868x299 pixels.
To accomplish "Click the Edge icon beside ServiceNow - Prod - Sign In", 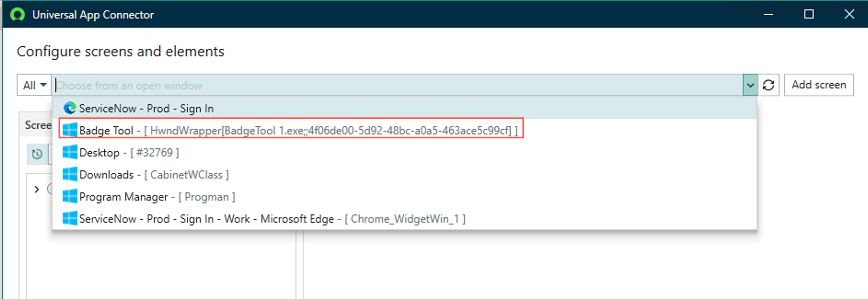I will (x=70, y=108).
